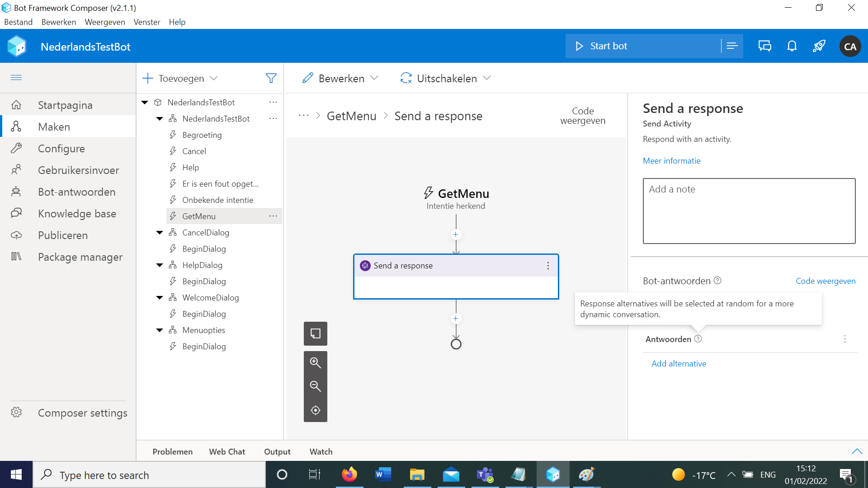868x488 pixels.
Task: Open the Bestand menu
Action: click(x=19, y=22)
